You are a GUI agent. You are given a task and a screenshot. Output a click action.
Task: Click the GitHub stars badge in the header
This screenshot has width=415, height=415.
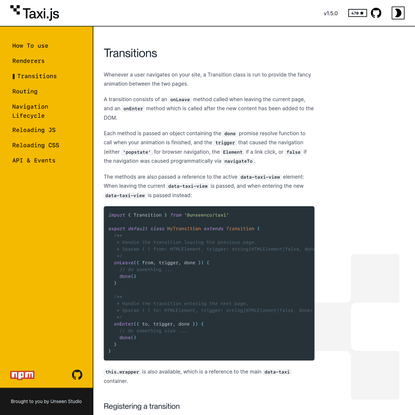(x=357, y=13)
